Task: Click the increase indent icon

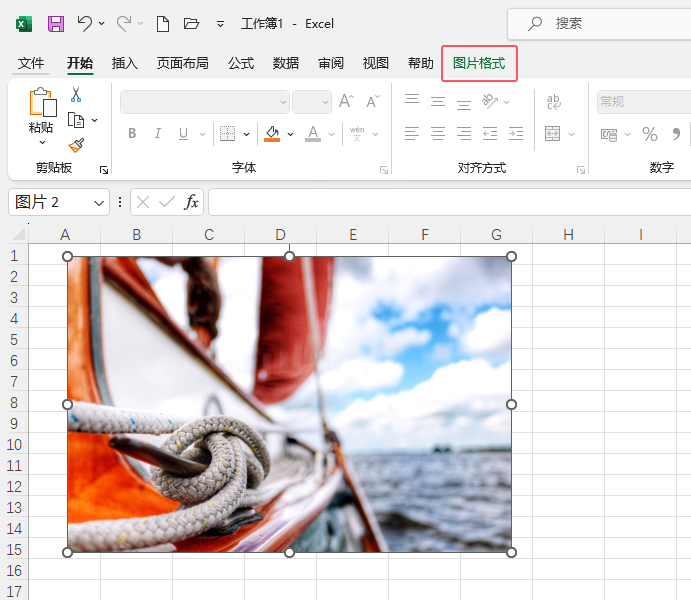Action: [x=516, y=133]
